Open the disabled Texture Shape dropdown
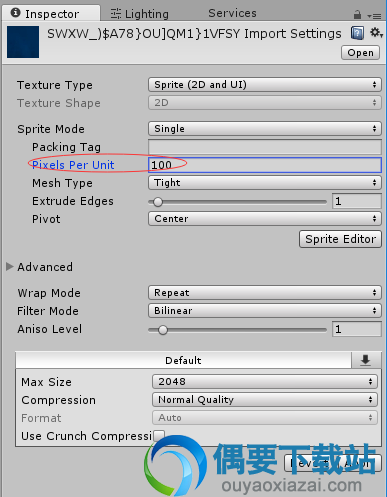387x497 pixels. (x=265, y=103)
